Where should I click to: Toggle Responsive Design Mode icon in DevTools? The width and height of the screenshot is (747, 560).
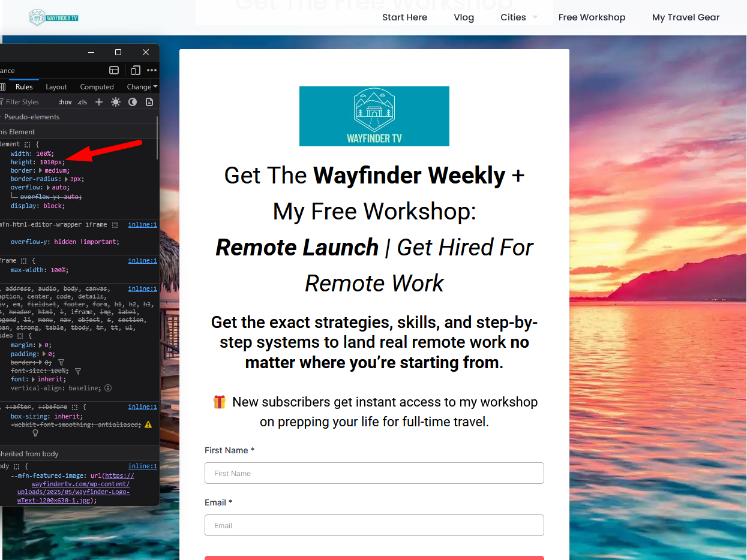136,70
